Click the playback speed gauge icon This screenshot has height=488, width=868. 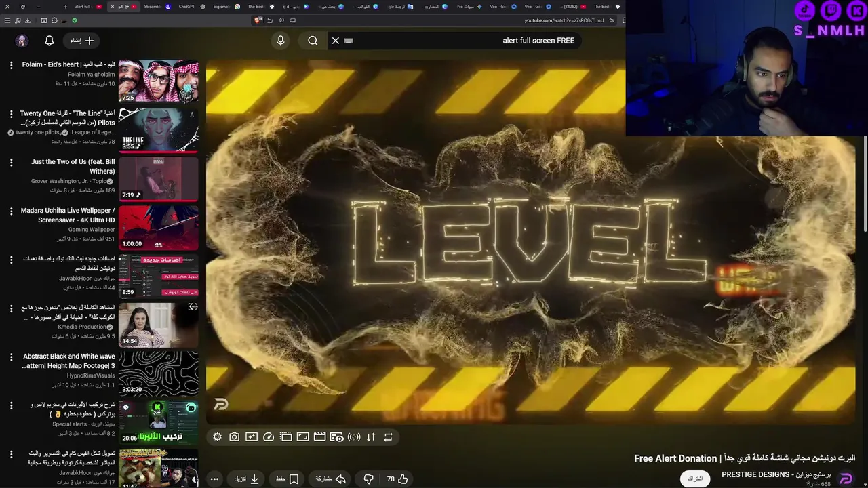269,437
